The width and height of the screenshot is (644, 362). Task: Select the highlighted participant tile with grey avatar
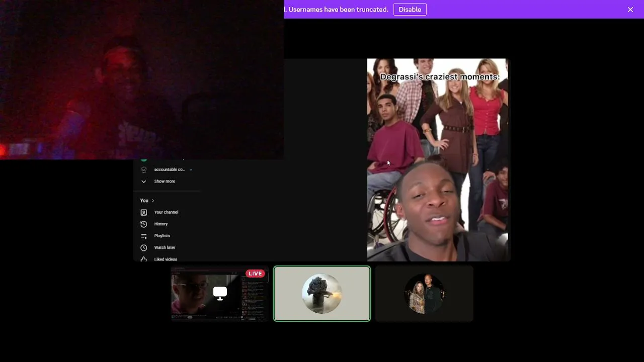322,294
